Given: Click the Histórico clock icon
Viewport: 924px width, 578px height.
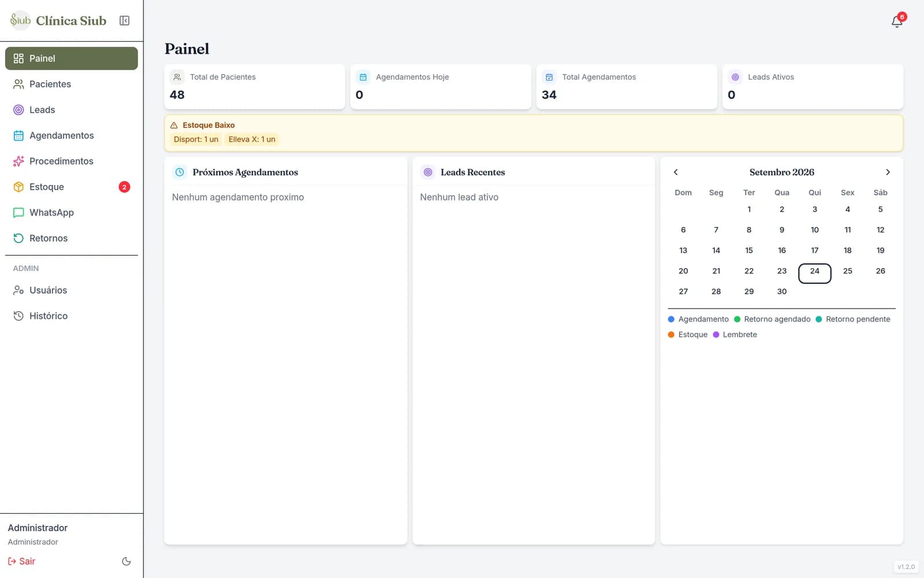Looking at the screenshot, I should (x=18, y=316).
